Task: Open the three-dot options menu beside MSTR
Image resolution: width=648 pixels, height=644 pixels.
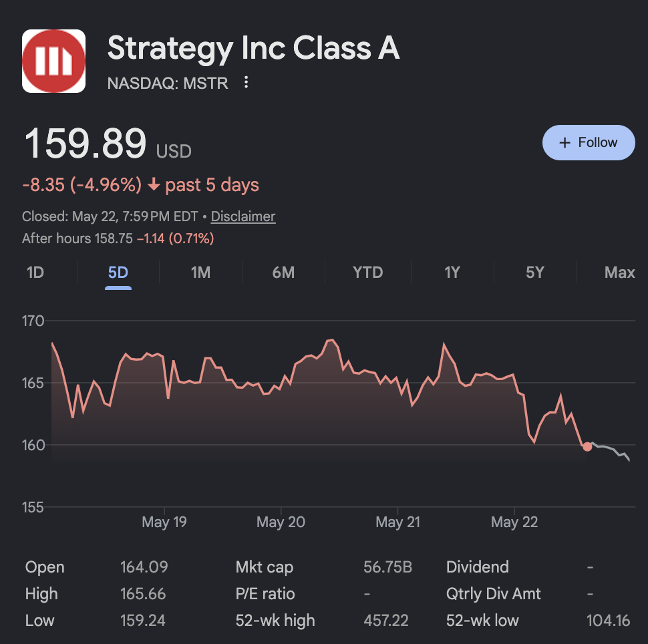Action: click(x=246, y=82)
